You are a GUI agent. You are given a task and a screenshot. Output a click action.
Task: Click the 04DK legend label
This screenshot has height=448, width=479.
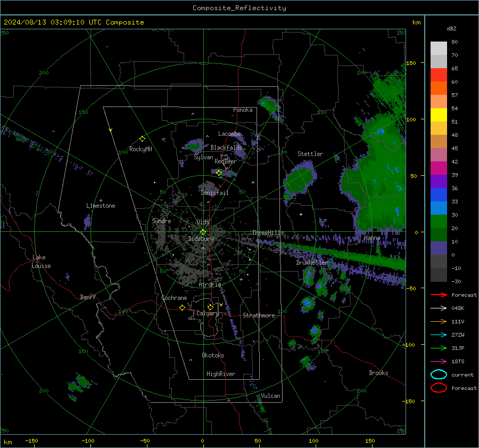tap(458, 308)
